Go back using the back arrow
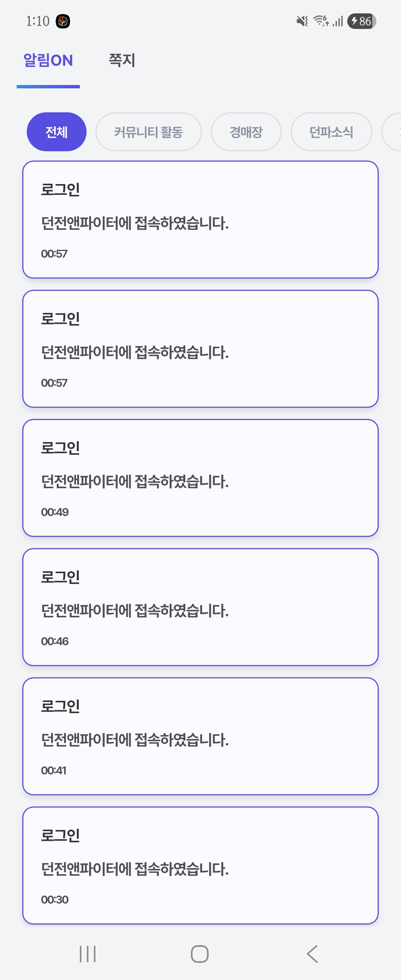The image size is (401, 980). point(312,954)
